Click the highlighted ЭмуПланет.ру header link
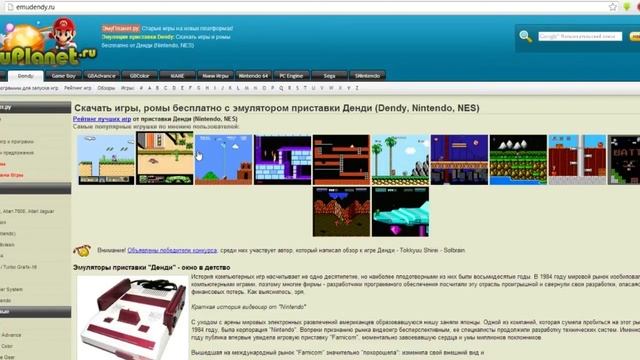The height and width of the screenshot is (360, 640). click(x=120, y=28)
